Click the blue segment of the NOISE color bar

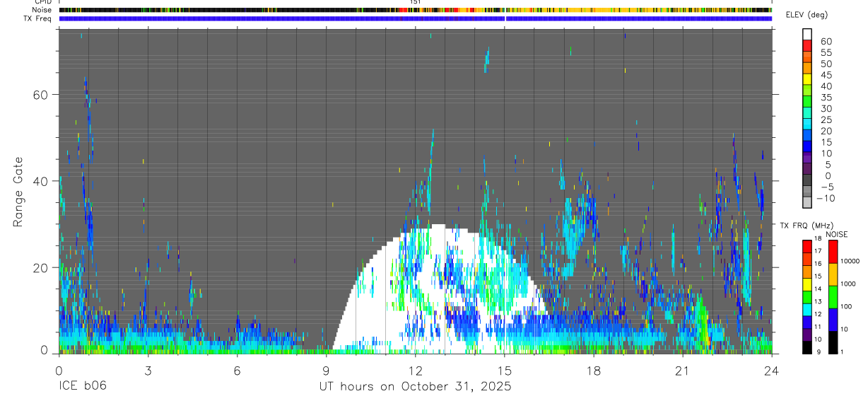point(833,320)
